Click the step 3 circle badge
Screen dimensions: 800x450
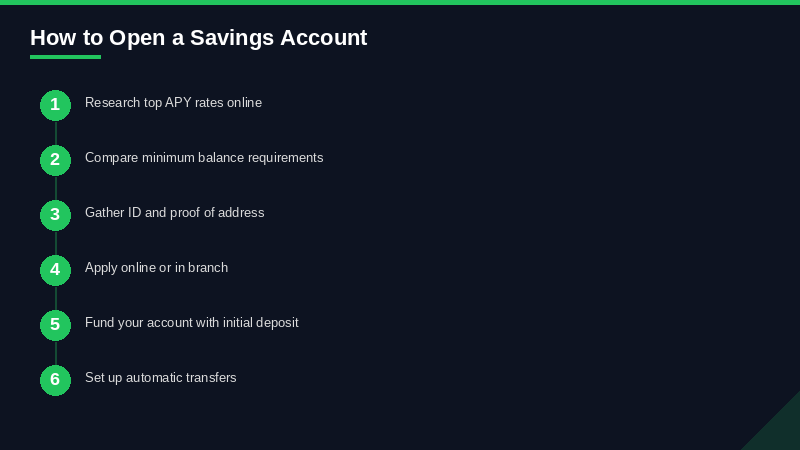55,215
